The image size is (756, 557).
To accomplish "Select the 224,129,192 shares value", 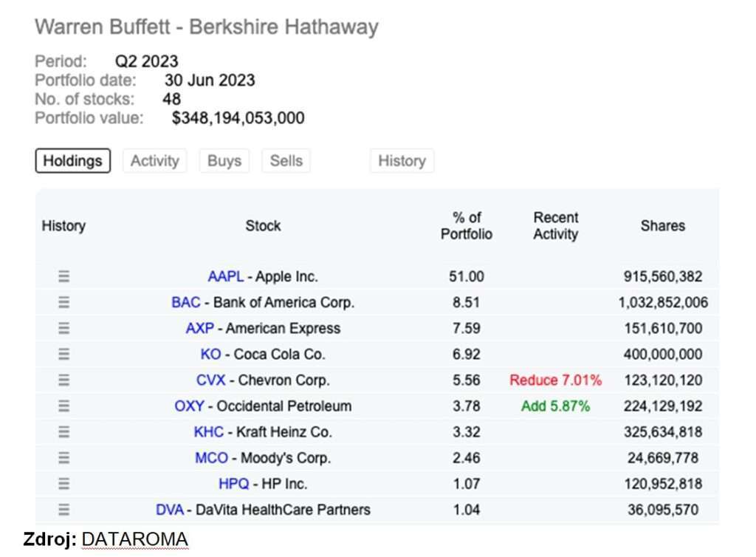I will point(663,406).
